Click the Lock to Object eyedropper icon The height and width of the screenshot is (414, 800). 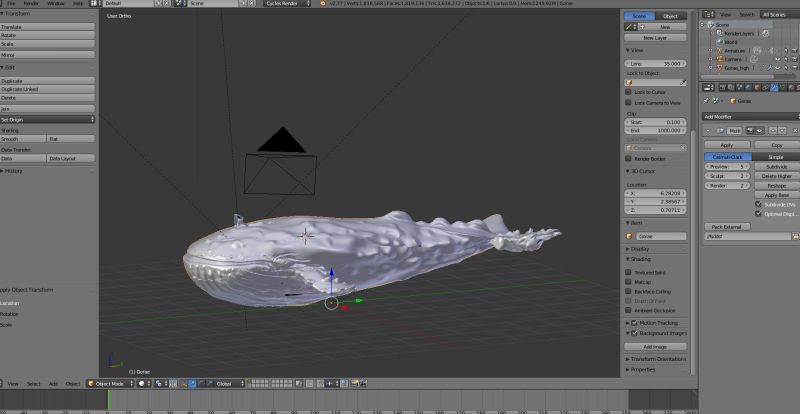point(683,82)
